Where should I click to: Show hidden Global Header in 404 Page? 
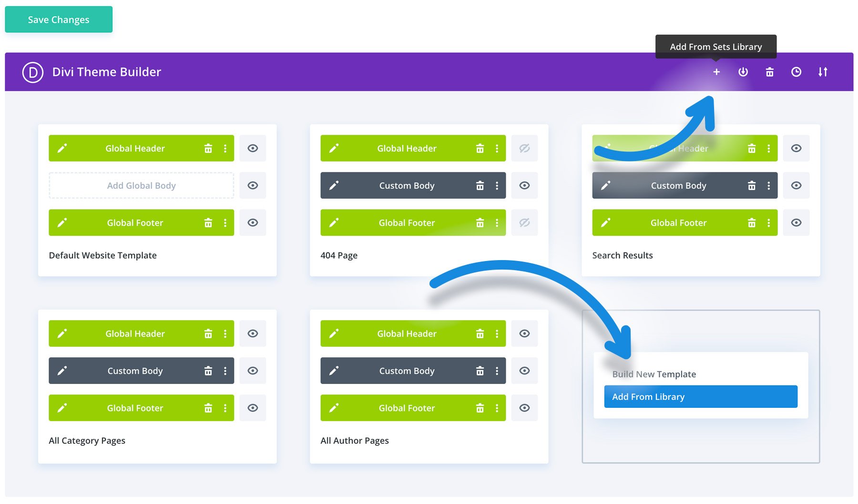(524, 148)
